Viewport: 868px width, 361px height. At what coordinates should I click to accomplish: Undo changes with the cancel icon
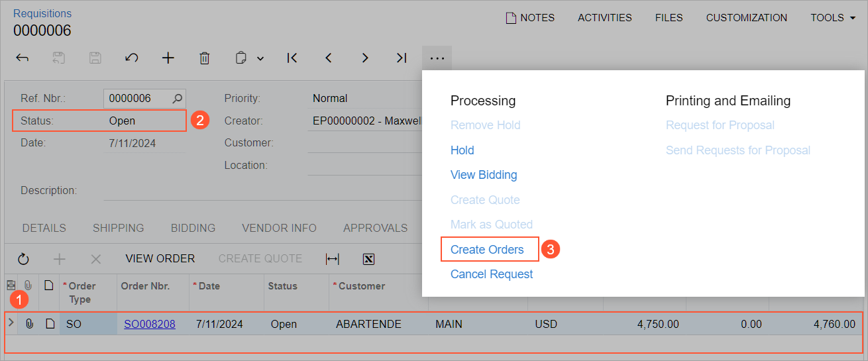pos(131,58)
